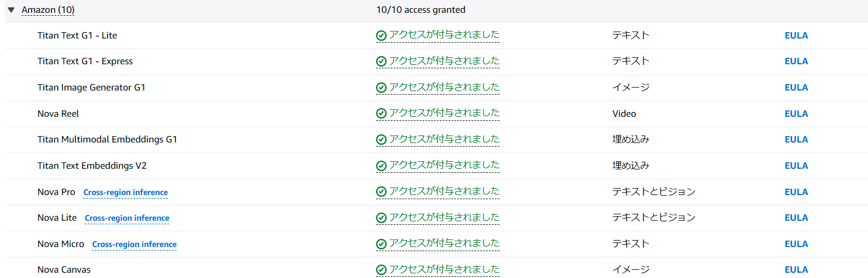Open the EULA for Titan Text G1 - Lite
The width and height of the screenshot is (868, 278).
tap(796, 36)
